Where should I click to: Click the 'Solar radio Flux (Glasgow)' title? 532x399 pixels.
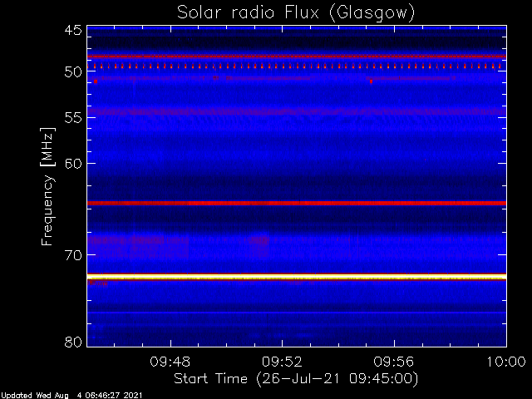click(296, 13)
